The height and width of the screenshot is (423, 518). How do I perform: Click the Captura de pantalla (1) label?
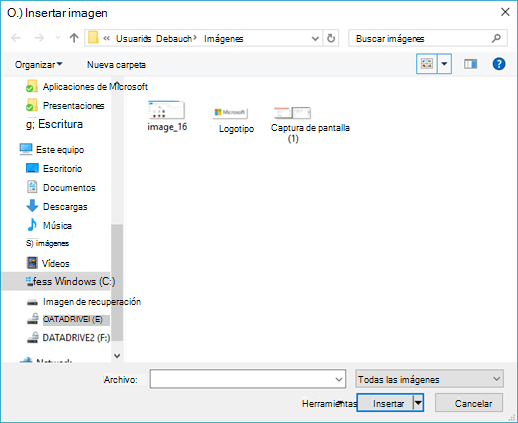click(310, 133)
